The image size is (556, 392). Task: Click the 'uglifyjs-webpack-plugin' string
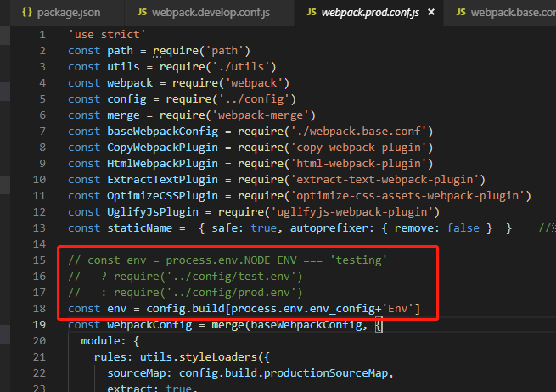pos(352,212)
